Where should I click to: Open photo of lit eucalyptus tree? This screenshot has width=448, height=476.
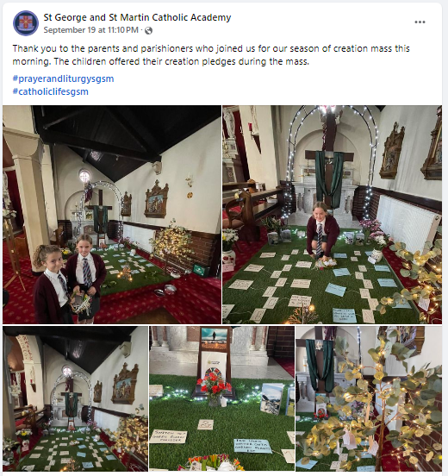coord(369,398)
